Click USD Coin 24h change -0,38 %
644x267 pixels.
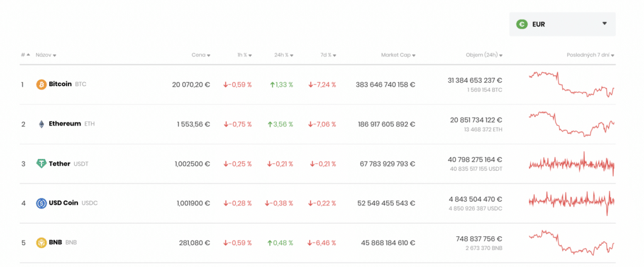[x=279, y=203]
